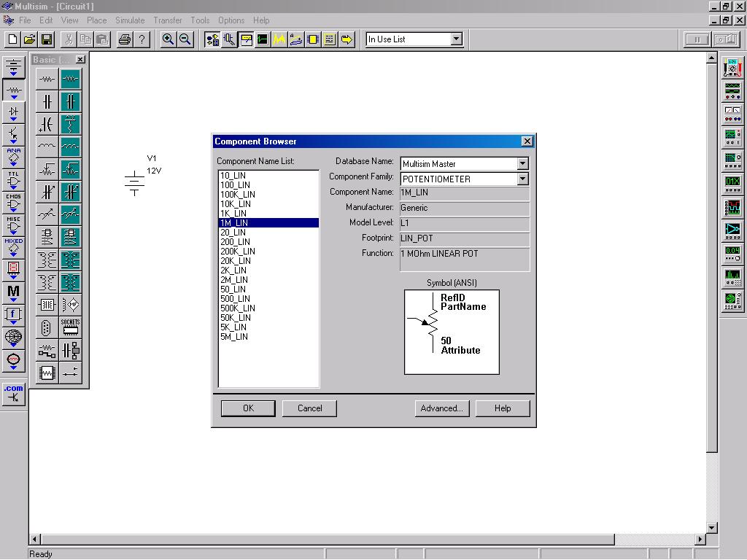Image resolution: width=747 pixels, height=560 pixels.
Task: Print the circuit
Action: click(x=124, y=39)
